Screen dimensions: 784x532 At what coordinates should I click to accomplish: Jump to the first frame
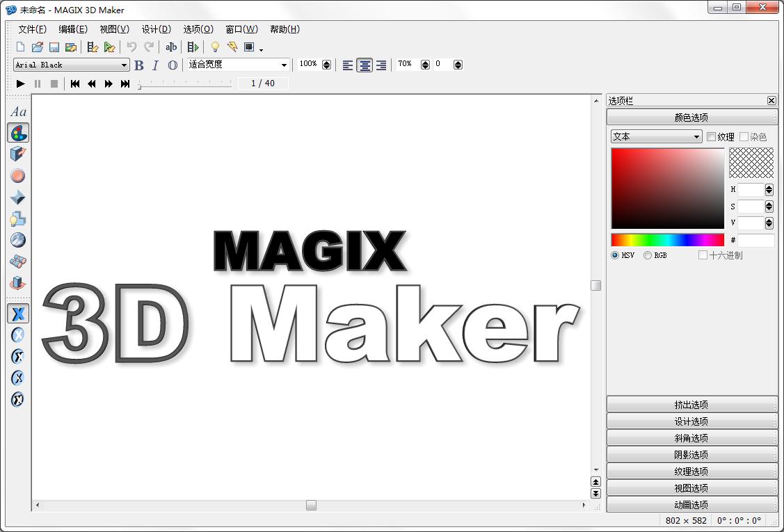tap(75, 83)
